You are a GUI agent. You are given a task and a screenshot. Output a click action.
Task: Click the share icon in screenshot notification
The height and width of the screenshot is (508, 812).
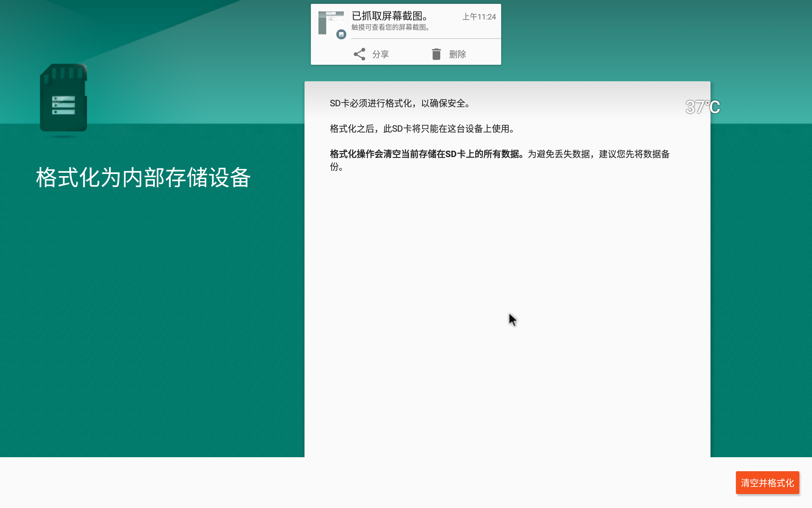[x=359, y=54]
